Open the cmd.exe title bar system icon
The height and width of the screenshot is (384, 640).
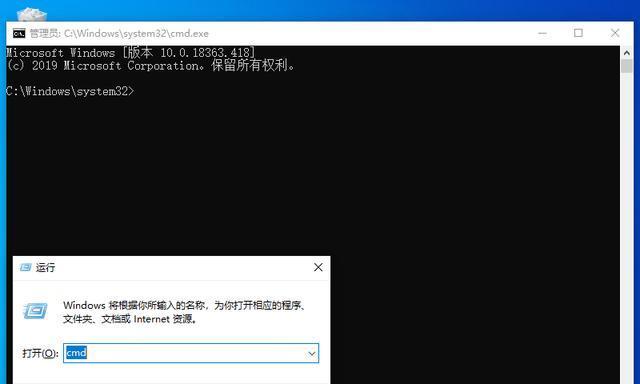pyautogui.click(x=19, y=33)
